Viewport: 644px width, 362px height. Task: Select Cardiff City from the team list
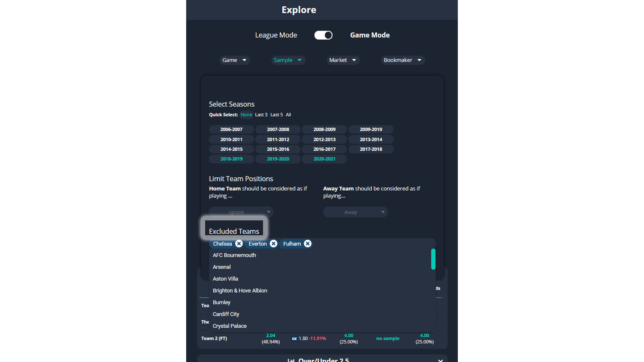(x=226, y=314)
